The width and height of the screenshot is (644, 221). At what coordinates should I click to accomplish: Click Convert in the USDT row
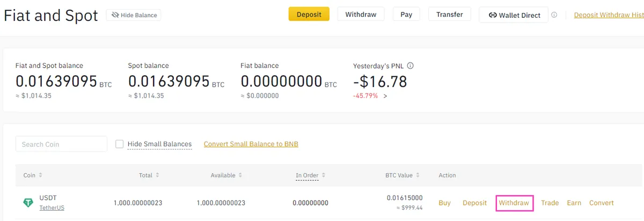[x=601, y=203]
